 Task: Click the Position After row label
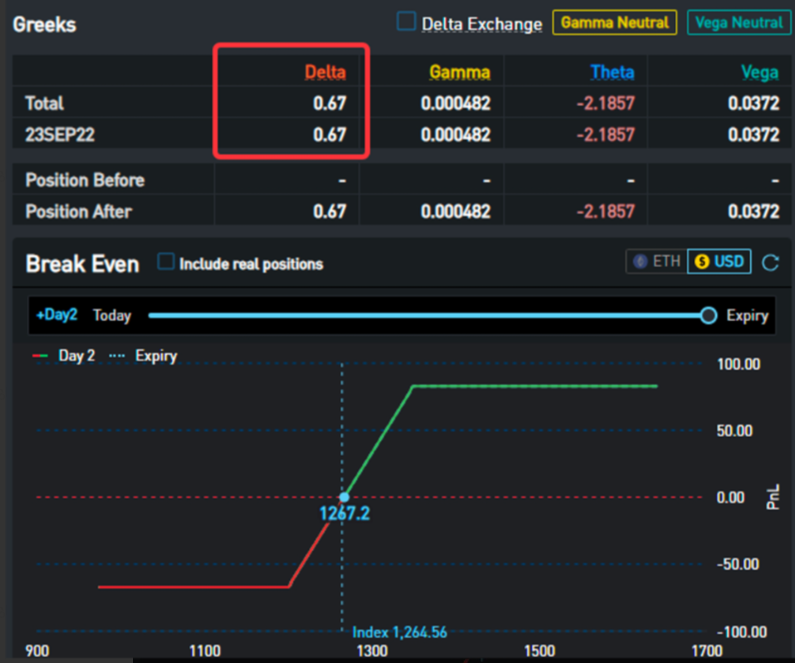pos(78,212)
